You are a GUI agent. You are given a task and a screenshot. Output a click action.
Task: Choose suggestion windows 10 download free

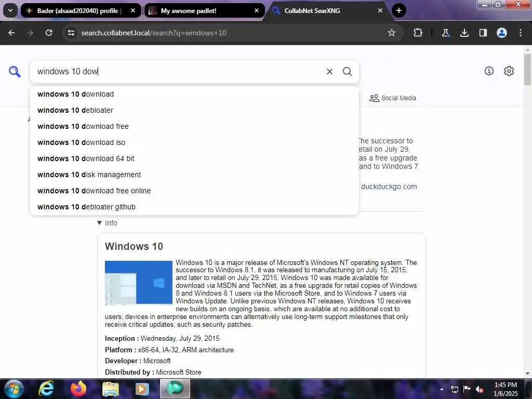pos(194,126)
